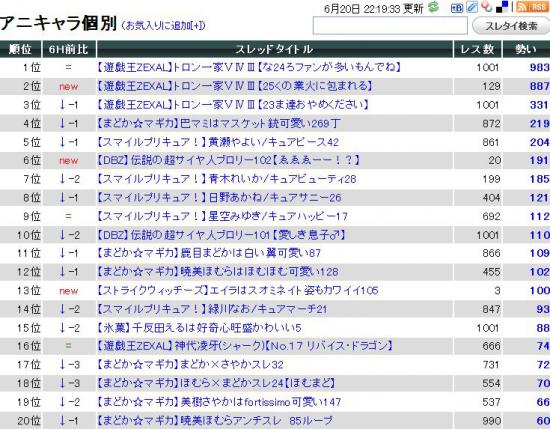Focus the thread title search field

pyautogui.click(x=390, y=26)
